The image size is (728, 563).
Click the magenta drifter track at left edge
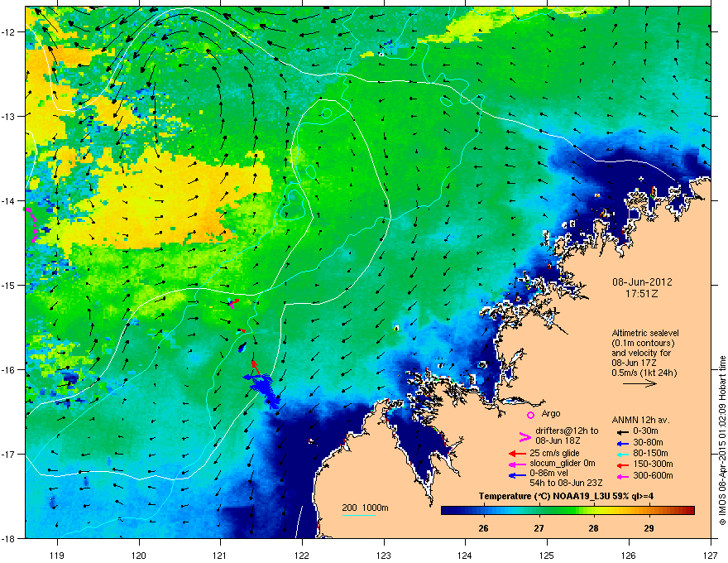click(32, 226)
